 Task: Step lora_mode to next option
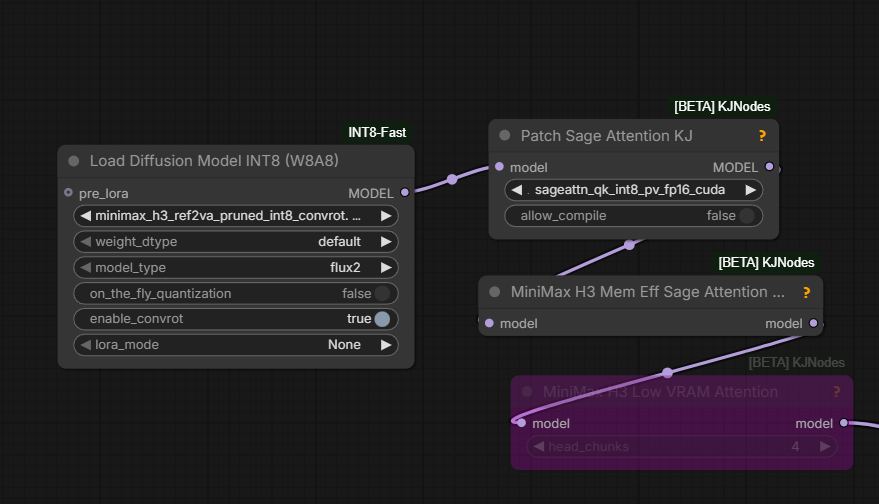pos(386,344)
